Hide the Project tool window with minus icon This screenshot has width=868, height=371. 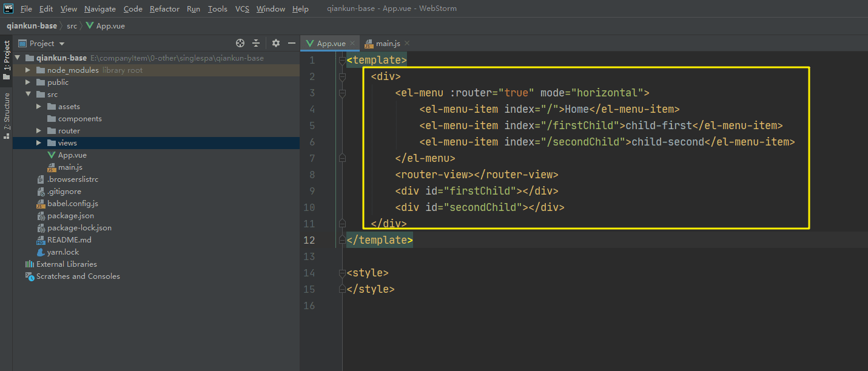(x=292, y=43)
